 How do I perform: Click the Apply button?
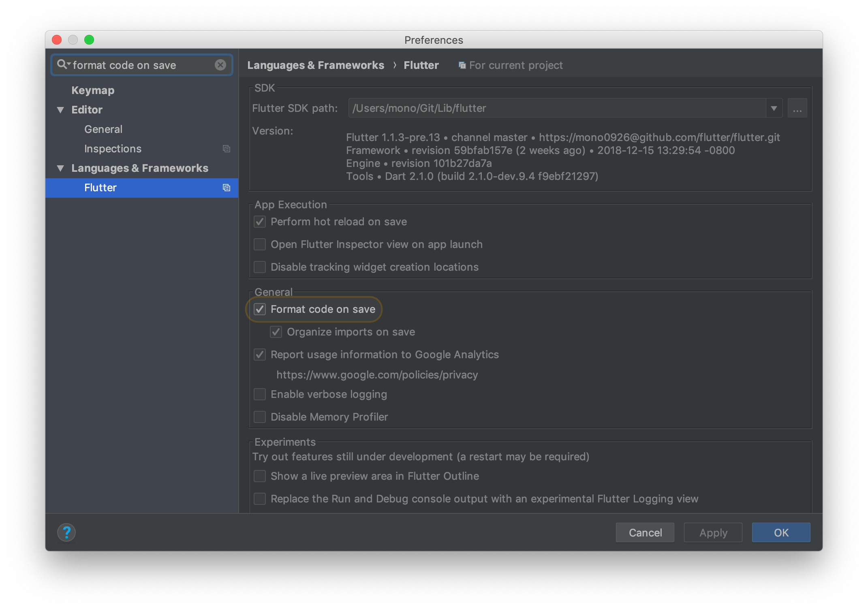pos(713,532)
